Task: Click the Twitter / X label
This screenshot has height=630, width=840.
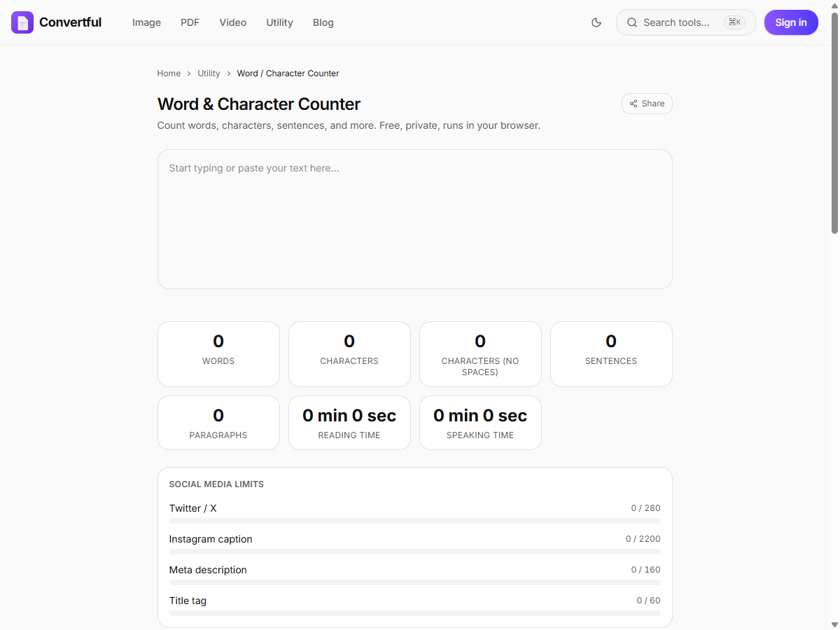Action: 193,508
